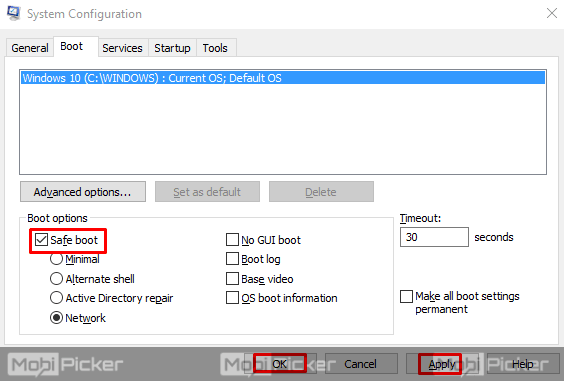
Task: Click the Set as default button
Action: pos(207,192)
